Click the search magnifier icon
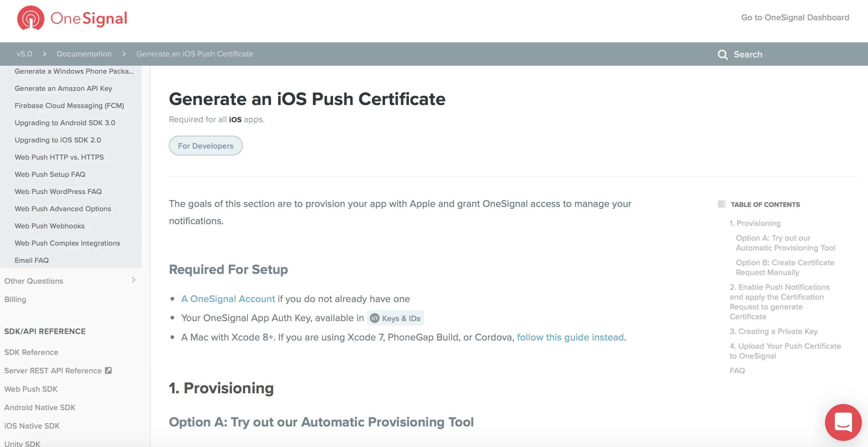868x447 pixels. click(x=723, y=54)
